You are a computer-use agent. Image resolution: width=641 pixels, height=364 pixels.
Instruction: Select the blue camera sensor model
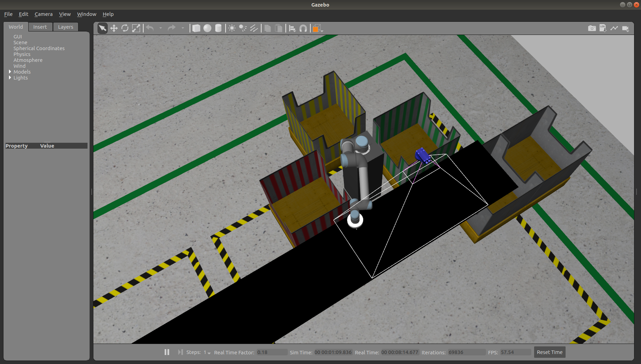point(423,156)
